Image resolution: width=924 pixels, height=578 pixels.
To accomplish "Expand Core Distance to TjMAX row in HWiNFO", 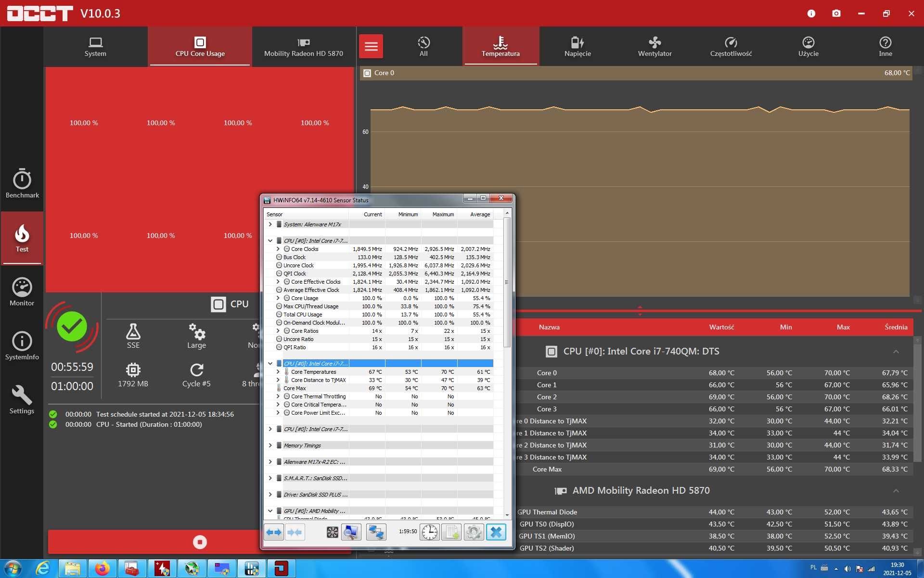I will [278, 380].
